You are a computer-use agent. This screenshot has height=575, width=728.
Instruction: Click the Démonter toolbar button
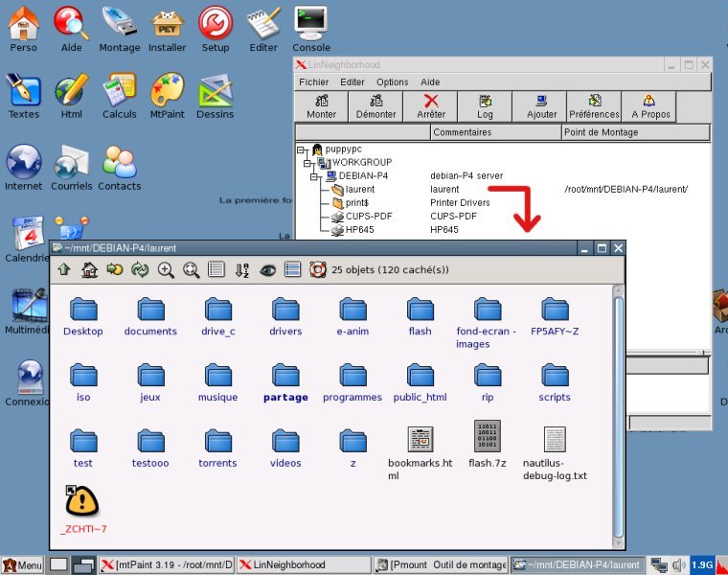[375, 106]
